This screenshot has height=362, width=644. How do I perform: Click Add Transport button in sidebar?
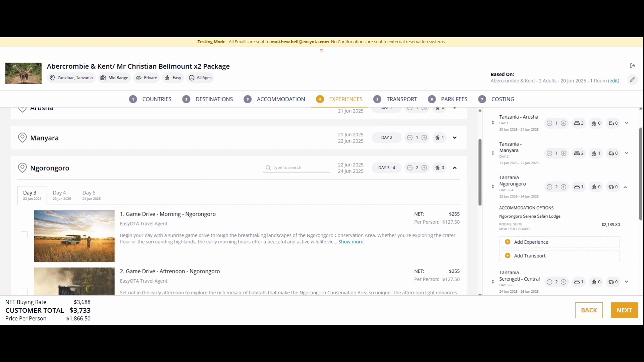559,256
